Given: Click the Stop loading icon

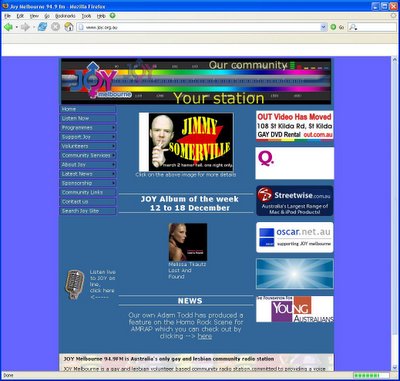Looking at the screenshot, I should [x=56, y=27].
